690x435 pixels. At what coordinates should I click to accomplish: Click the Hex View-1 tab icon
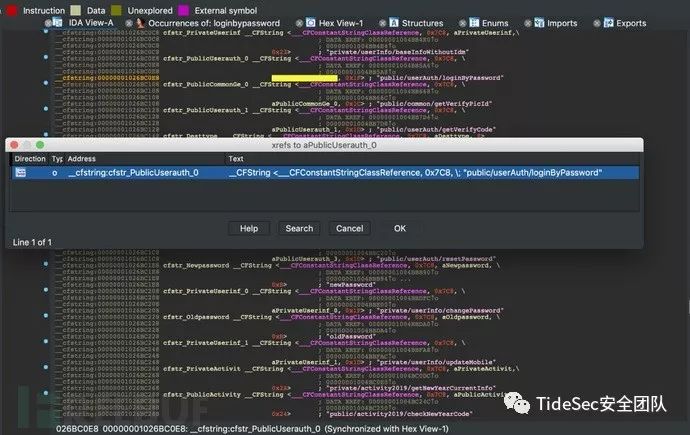pos(311,22)
